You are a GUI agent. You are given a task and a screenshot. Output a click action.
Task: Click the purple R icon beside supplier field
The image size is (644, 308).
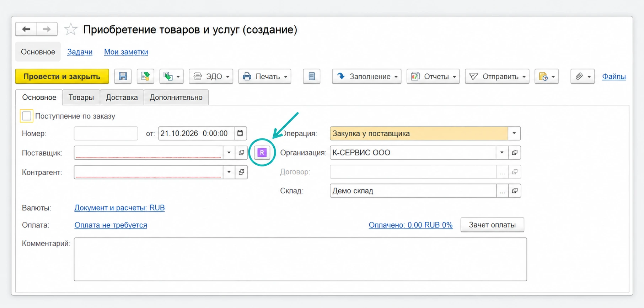262,153
